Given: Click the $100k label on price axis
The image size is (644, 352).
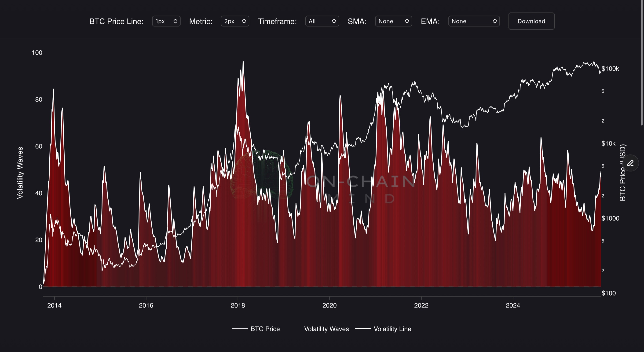Looking at the screenshot, I should (x=610, y=69).
